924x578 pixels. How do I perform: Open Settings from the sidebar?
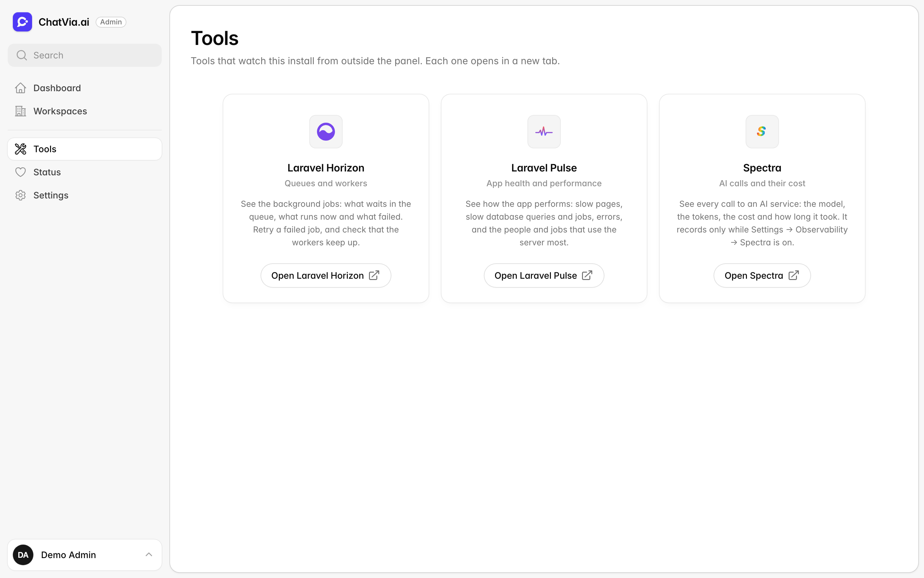tap(85, 195)
